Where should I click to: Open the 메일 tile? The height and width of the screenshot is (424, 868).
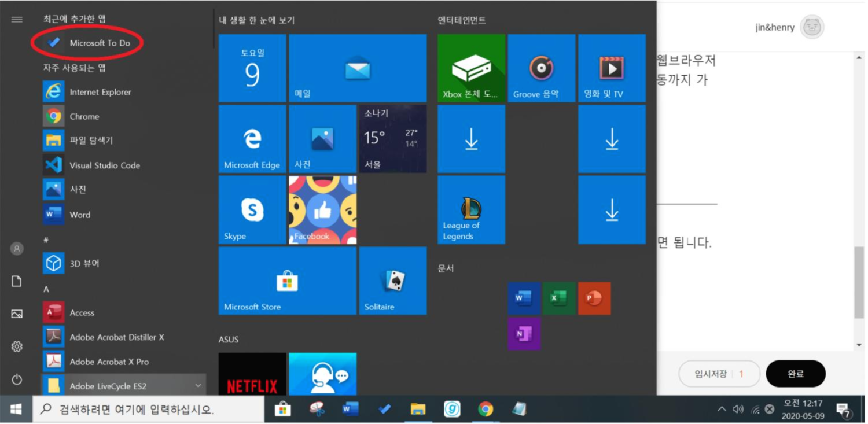(358, 68)
